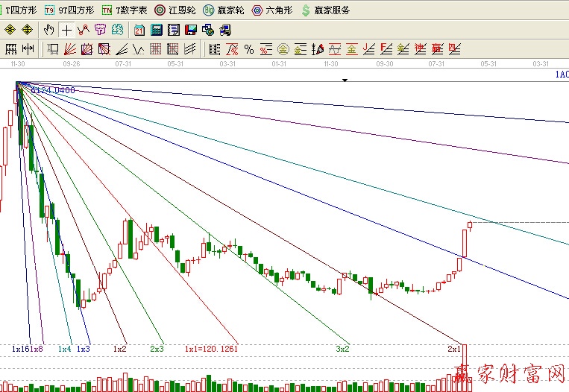Open the 赢家轮 wheel tool
This screenshot has width=569, height=392.
coord(224,10)
